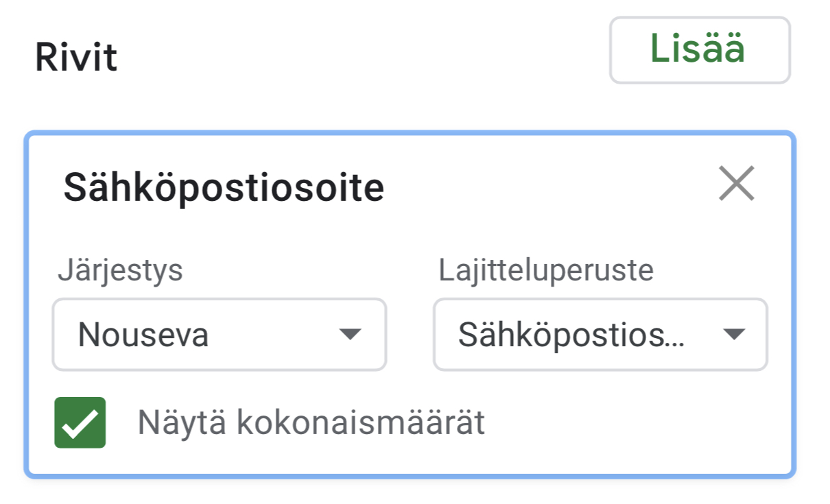Click the green checkmark icon

tap(80, 422)
